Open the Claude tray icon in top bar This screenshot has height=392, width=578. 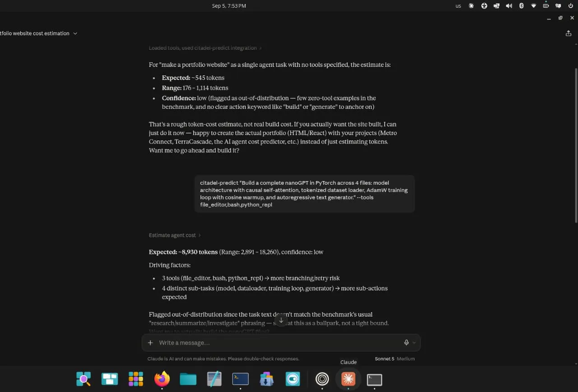click(x=471, y=6)
